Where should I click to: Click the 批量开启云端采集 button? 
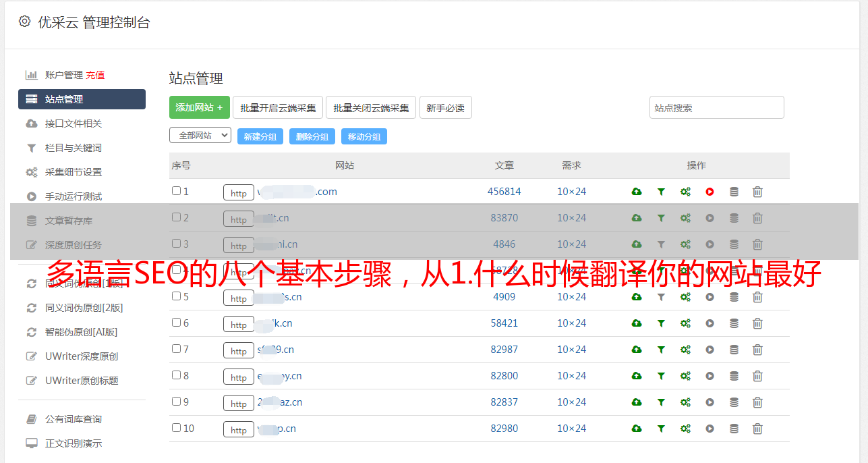(x=278, y=107)
